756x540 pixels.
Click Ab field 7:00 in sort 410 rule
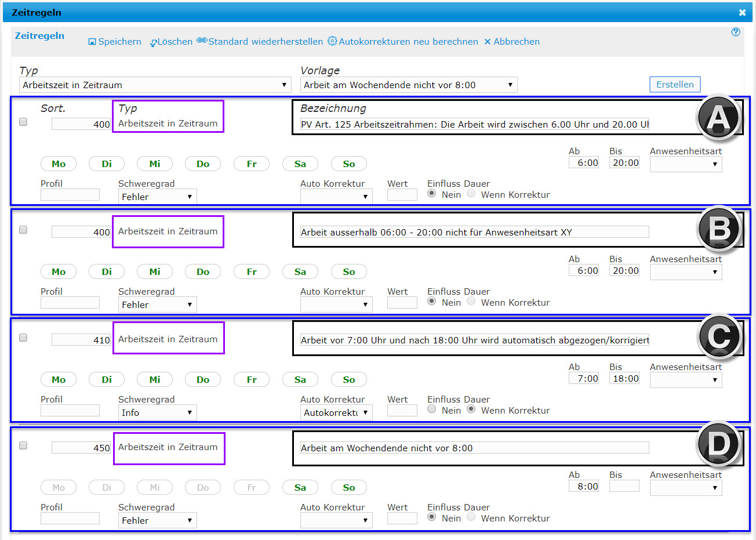pos(584,378)
